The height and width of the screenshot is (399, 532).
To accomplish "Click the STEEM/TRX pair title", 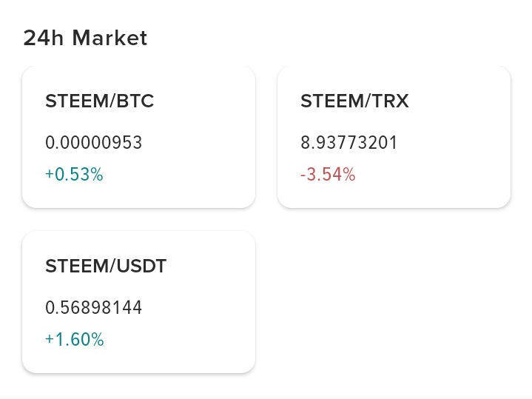I will tap(354, 101).
